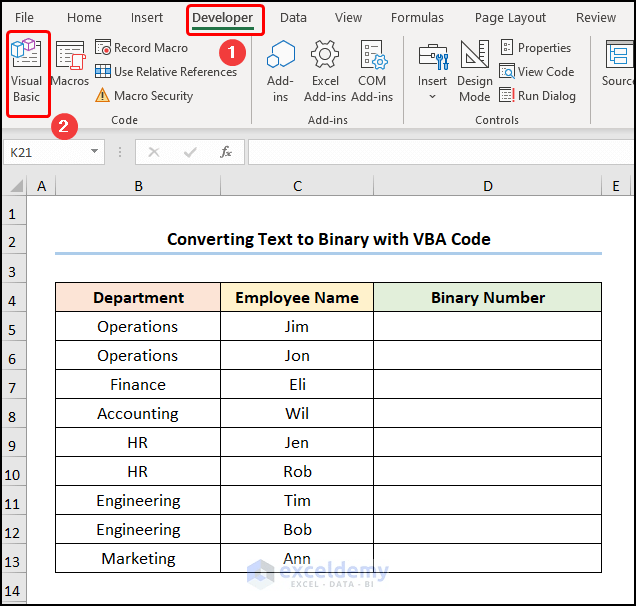Click the Select All corner triangle

coord(15,186)
